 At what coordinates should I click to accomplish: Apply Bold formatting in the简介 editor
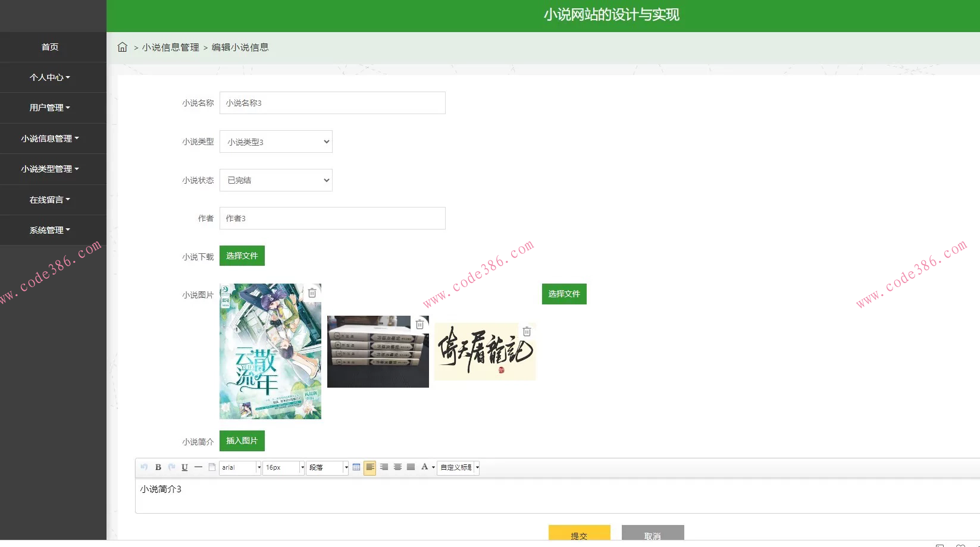[158, 467]
